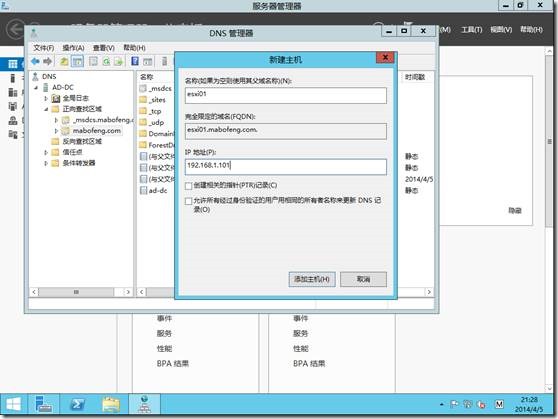Select the 信任点 folder
Screen dimensions: 558x419
(72, 152)
